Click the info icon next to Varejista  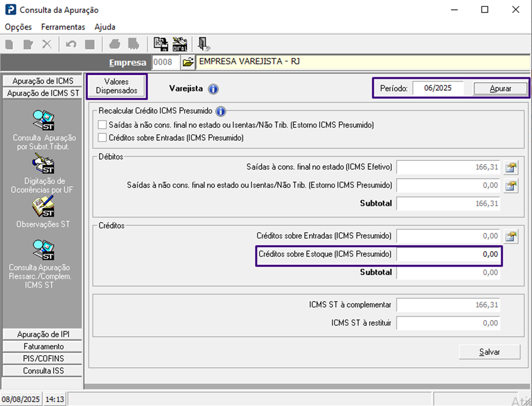213,89
